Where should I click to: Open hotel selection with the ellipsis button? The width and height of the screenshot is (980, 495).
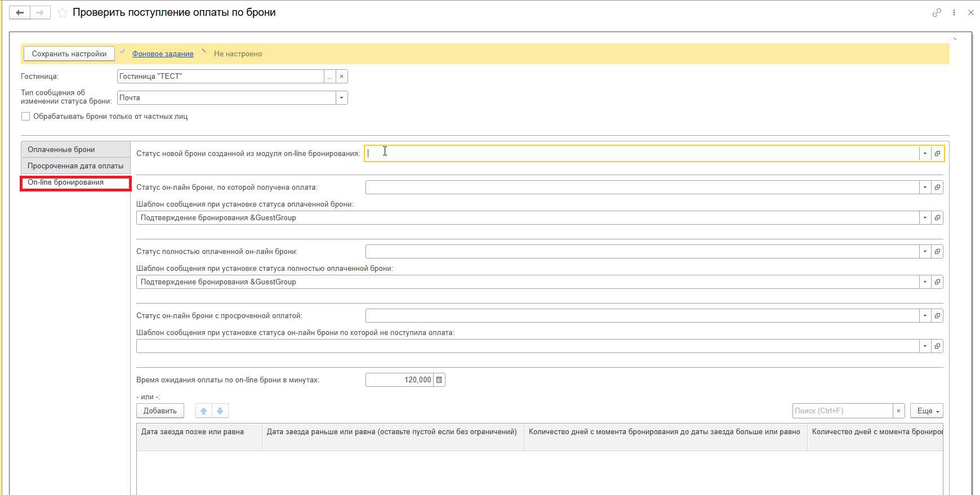[330, 76]
